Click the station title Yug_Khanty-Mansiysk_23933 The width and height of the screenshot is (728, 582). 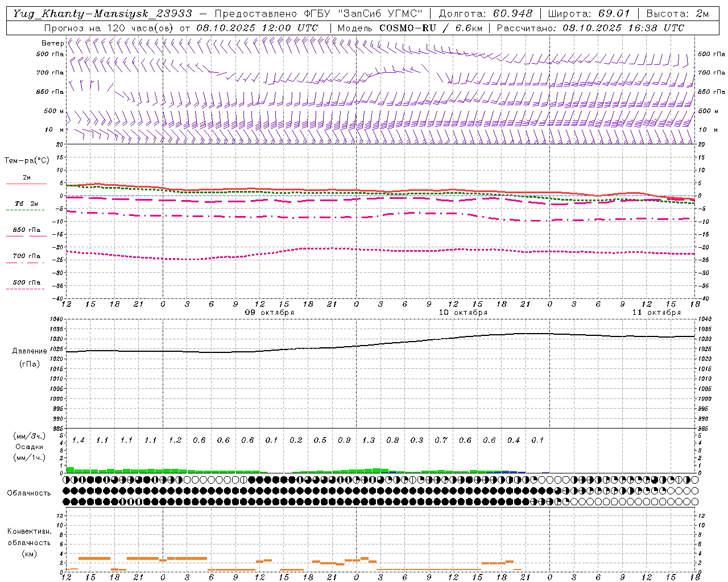(x=102, y=14)
